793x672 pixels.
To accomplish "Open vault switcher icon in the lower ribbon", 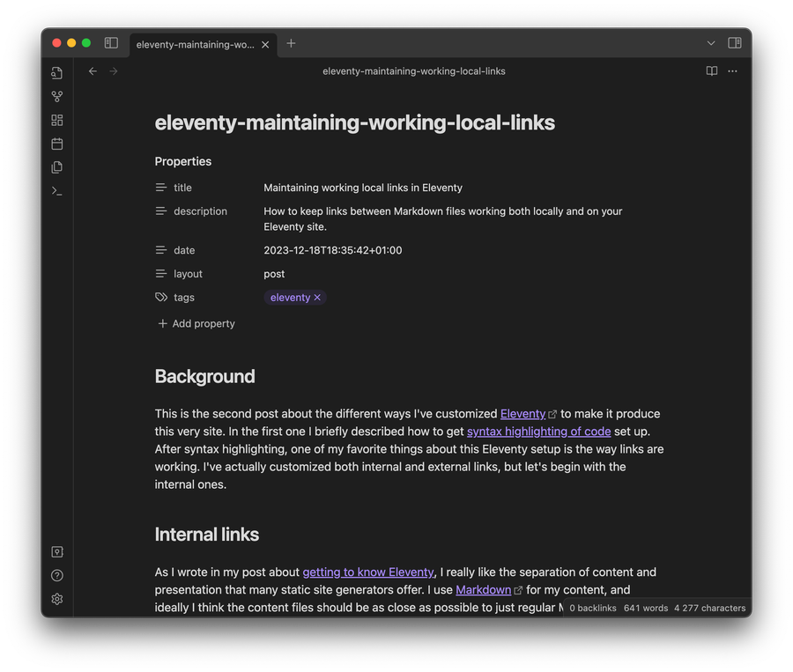I will click(57, 551).
